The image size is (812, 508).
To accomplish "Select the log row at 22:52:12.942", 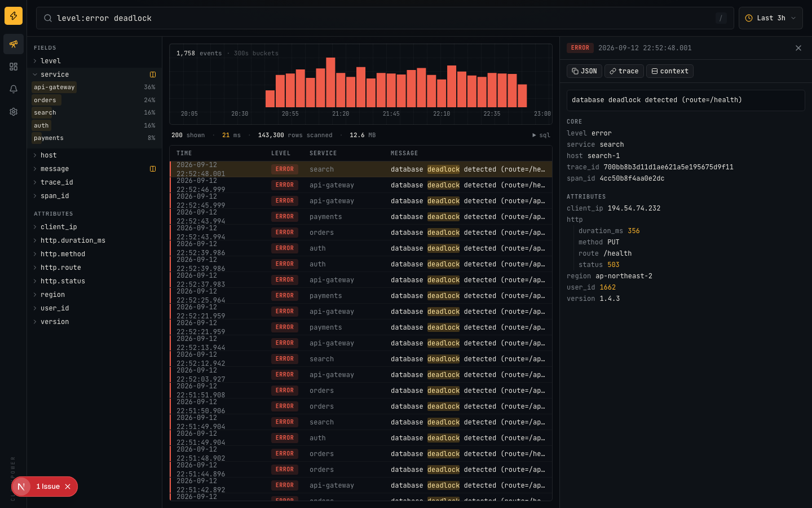I will pyautogui.click(x=361, y=359).
